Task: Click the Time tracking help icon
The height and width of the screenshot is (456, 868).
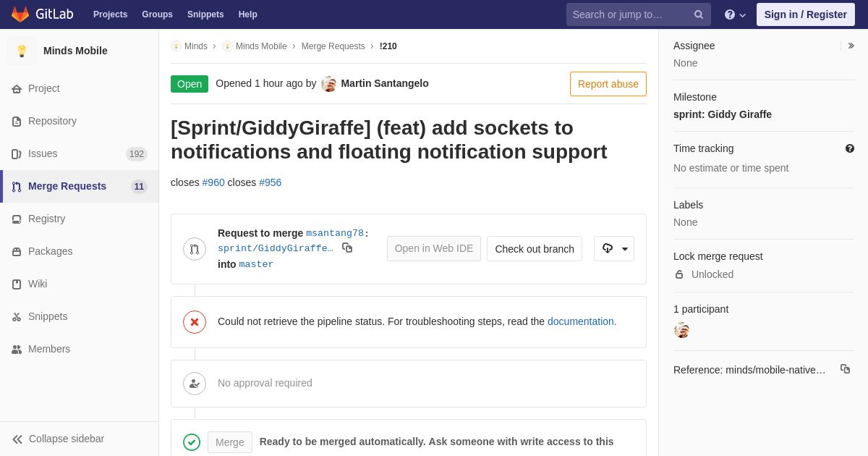Action: [x=850, y=148]
